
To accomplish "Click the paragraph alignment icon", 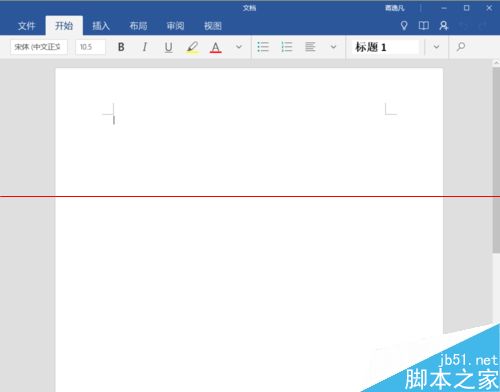I will click(x=310, y=47).
